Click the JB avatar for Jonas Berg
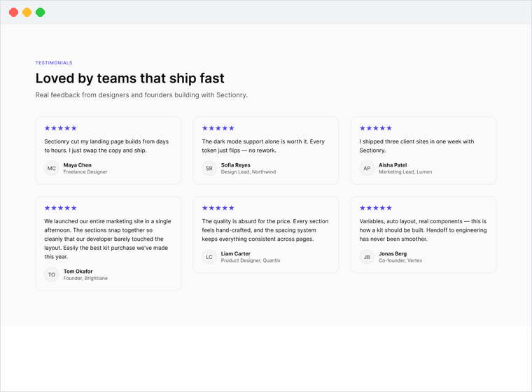 click(x=367, y=257)
